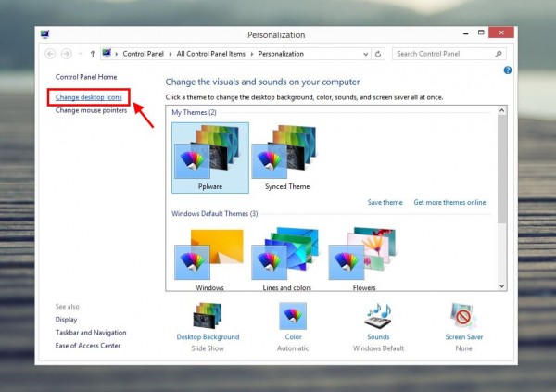Select the Lines and colors theme

click(286, 259)
